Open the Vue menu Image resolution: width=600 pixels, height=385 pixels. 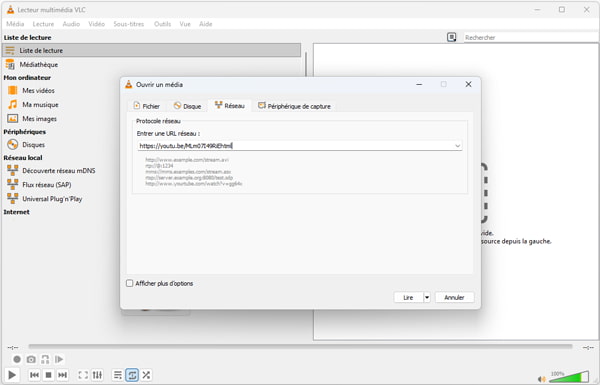[x=185, y=24]
